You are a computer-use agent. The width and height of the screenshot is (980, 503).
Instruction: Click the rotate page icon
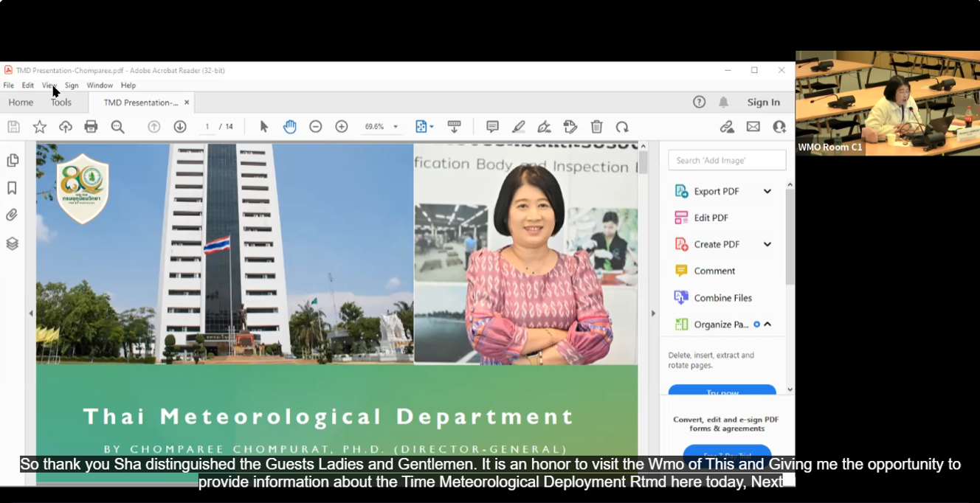point(622,127)
